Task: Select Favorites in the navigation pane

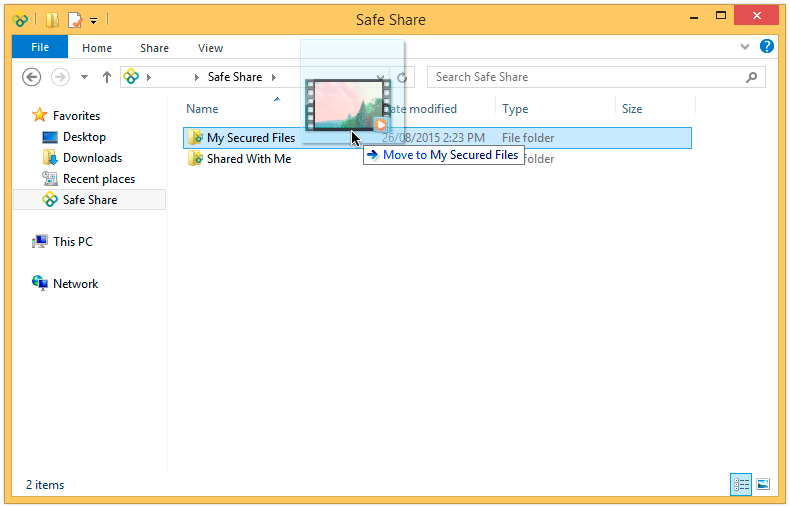Action: (77, 115)
